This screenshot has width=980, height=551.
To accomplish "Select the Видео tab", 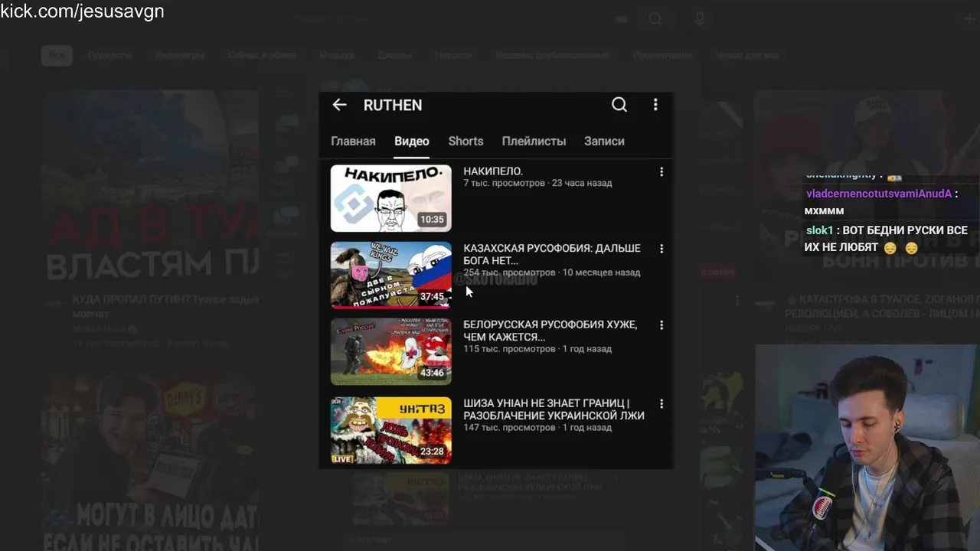I will click(x=412, y=141).
